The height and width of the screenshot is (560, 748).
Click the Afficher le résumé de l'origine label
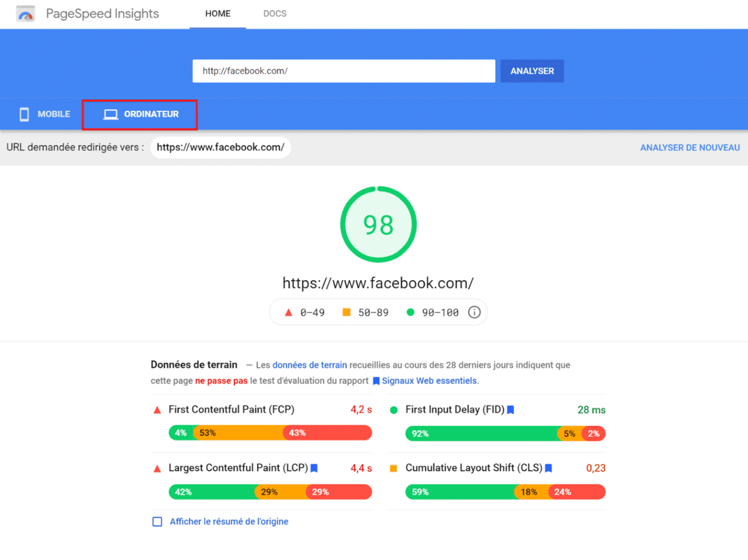[x=229, y=521]
